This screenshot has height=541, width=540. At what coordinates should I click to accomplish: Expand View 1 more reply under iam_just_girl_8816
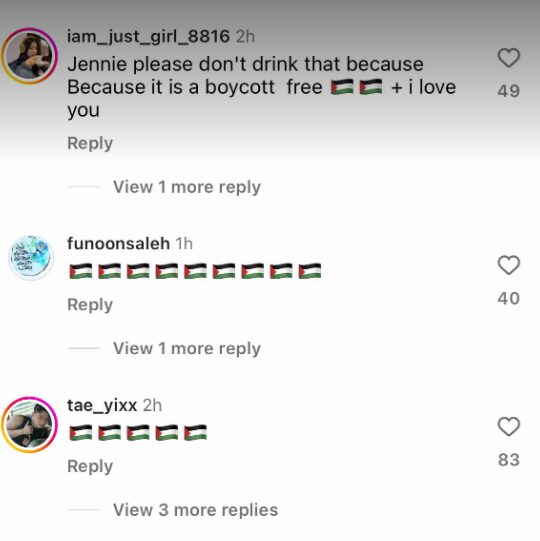pyautogui.click(x=187, y=187)
